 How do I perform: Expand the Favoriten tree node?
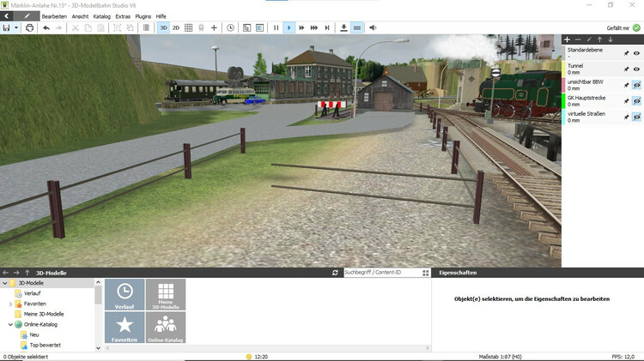pyautogui.click(x=10, y=304)
